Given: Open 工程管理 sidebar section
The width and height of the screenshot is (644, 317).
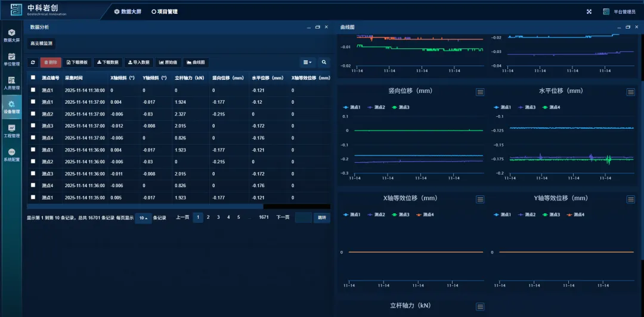Looking at the screenshot, I should tap(11, 130).
